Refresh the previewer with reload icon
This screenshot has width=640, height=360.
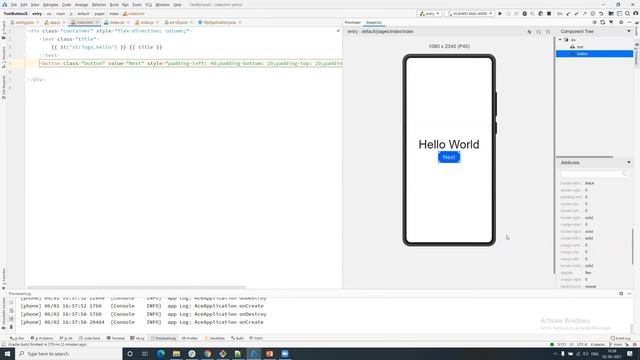[602, 22]
